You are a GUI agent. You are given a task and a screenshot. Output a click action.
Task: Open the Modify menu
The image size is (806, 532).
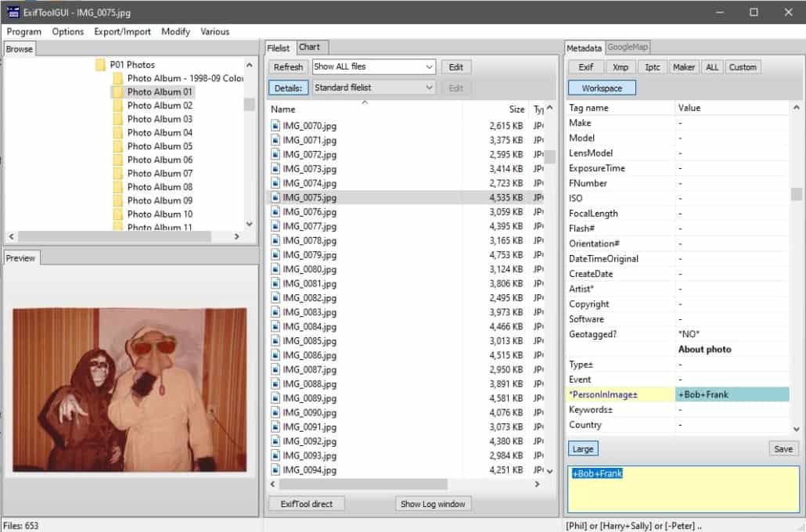[x=175, y=31]
